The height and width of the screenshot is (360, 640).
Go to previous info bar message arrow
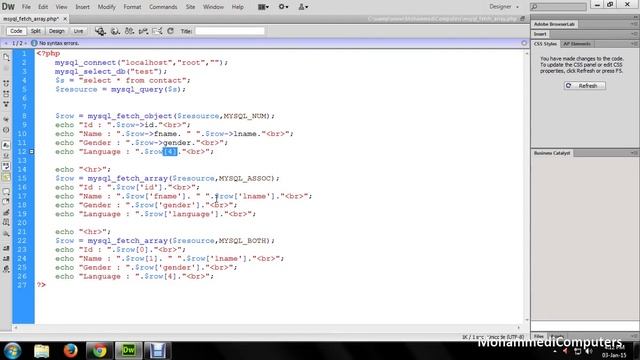point(6,43)
